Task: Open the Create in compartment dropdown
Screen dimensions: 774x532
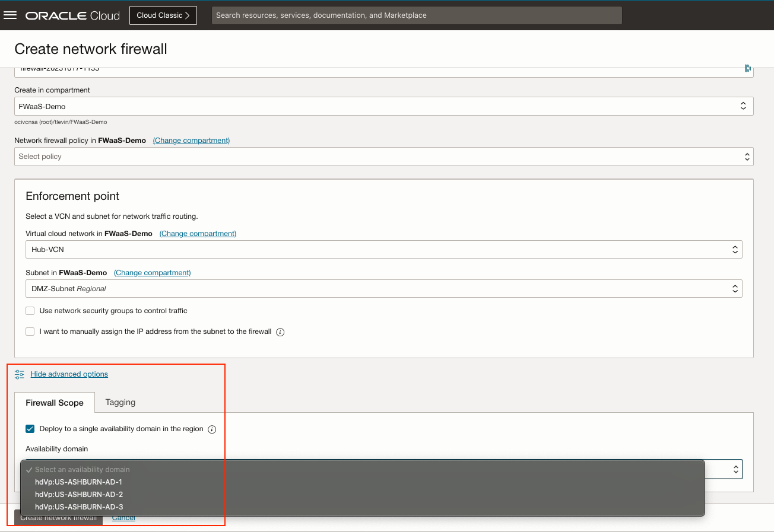Action: pyautogui.click(x=384, y=106)
